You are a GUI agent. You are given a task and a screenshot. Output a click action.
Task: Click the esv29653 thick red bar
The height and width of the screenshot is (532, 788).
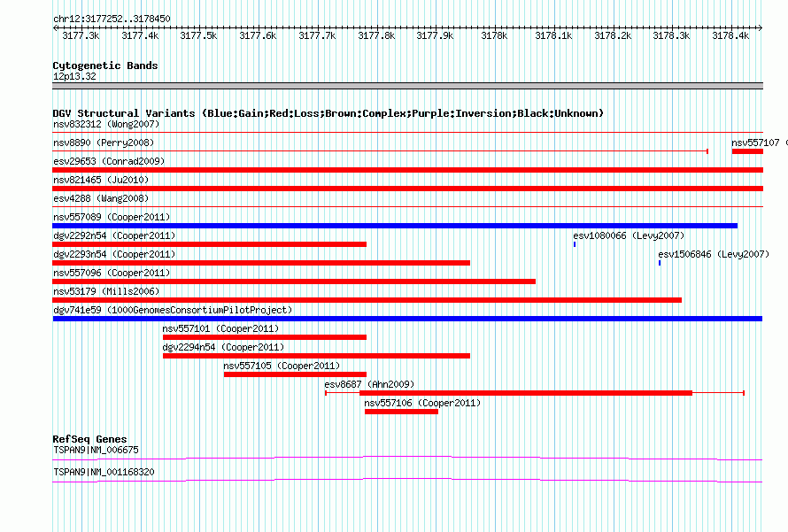pyautogui.click(x=407, y=170)
